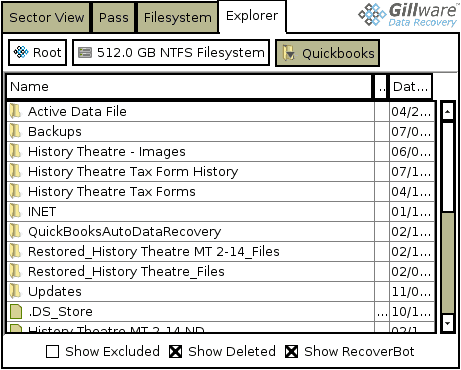Screen dimensions: 461x370
Task: Click the date cell of INET
Action: 412,212
